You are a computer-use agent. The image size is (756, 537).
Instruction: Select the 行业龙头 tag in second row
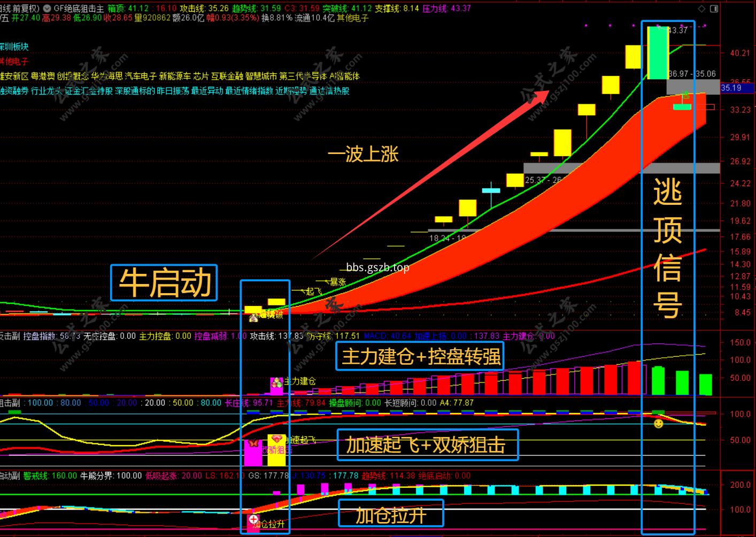[47, 91]
